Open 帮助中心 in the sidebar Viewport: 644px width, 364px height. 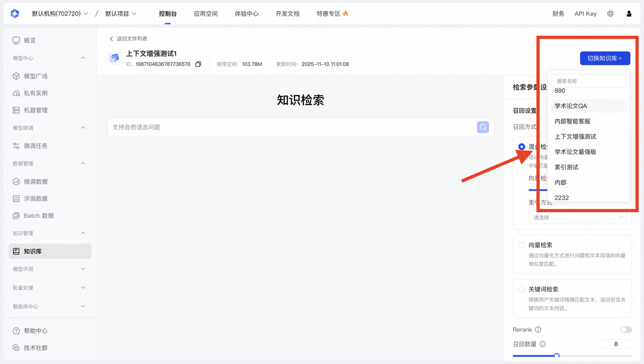pyautogui.click(x=36, y=331)
